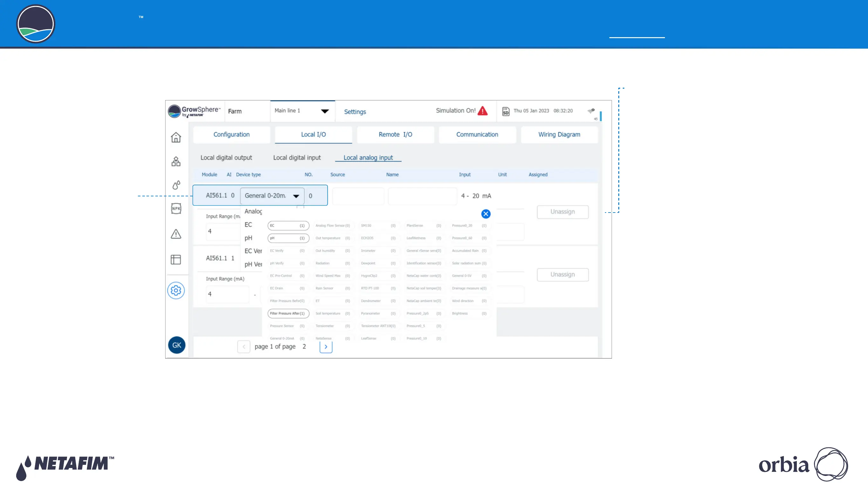Click the Name field of AI561.1 0
The height and width of the screenshot is (488, 868).
tap(422, 196)
